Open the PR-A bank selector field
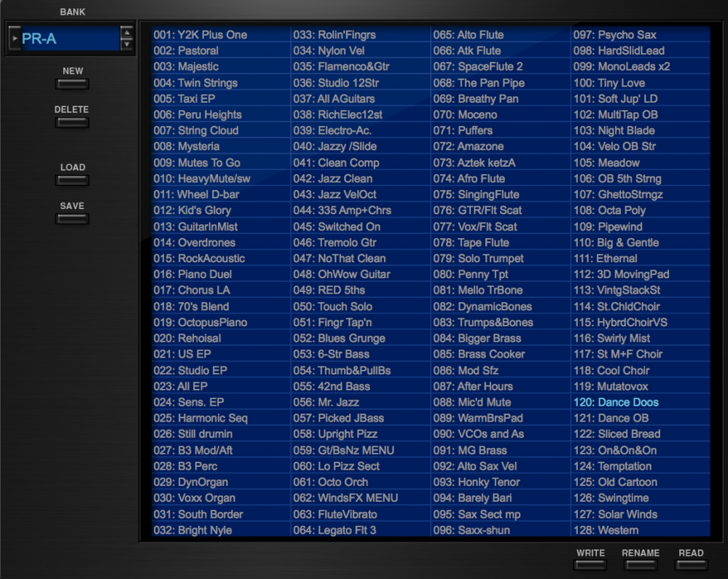The height and width of the screenshot is (579, 728). pyautogui.click(x=69, y=39)
